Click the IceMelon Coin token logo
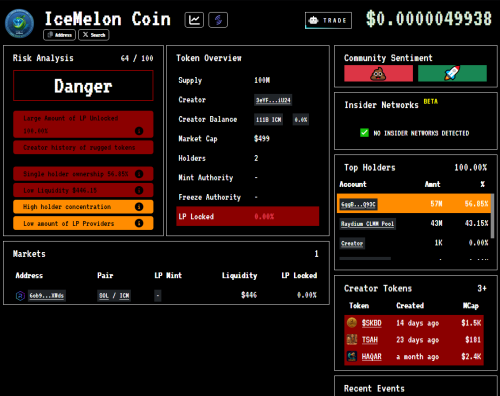Viewport: 500px width, 396px height. click(x=19, y=23)
